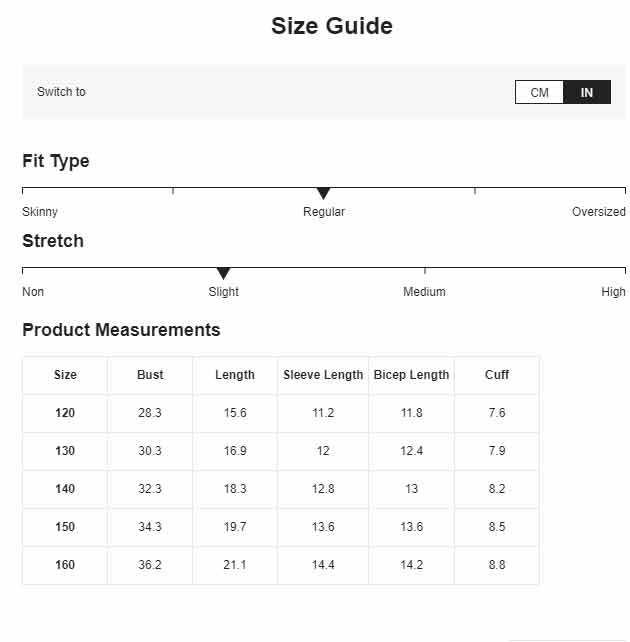
Task: Click the Oversized fit label
Action: pyautogui.click(x=598, y=212)
